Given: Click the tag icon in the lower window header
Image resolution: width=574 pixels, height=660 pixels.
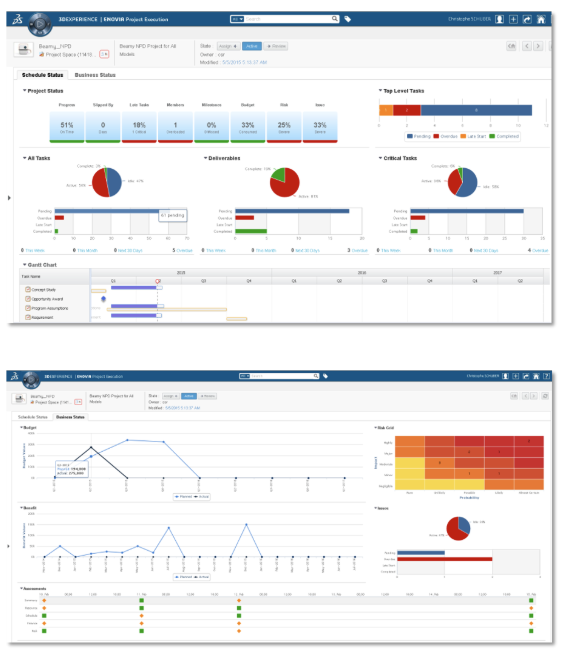Looking at the screenshot, I should point(325,376).
